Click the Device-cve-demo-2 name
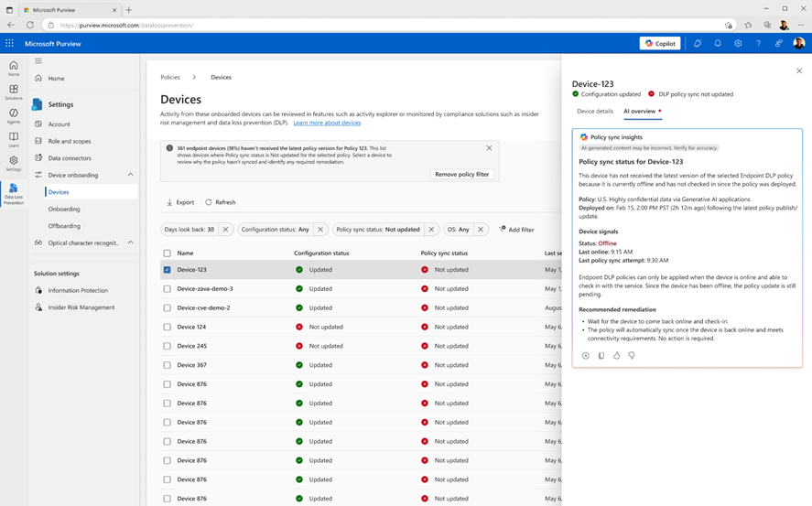812x506 pixels. [203, 307]
